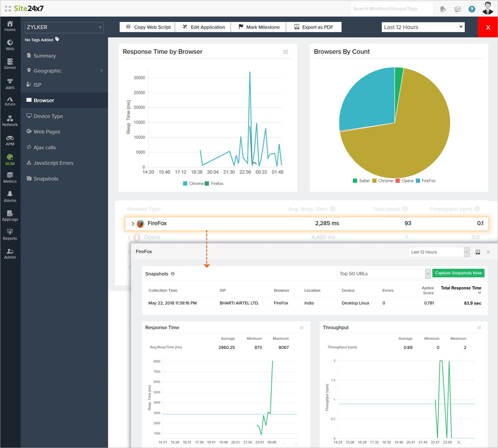Image resolution: width=498 pixels, height=448 pixels.
Task: Close the FireFox detail panel
Action: click(x=488, y=252)
